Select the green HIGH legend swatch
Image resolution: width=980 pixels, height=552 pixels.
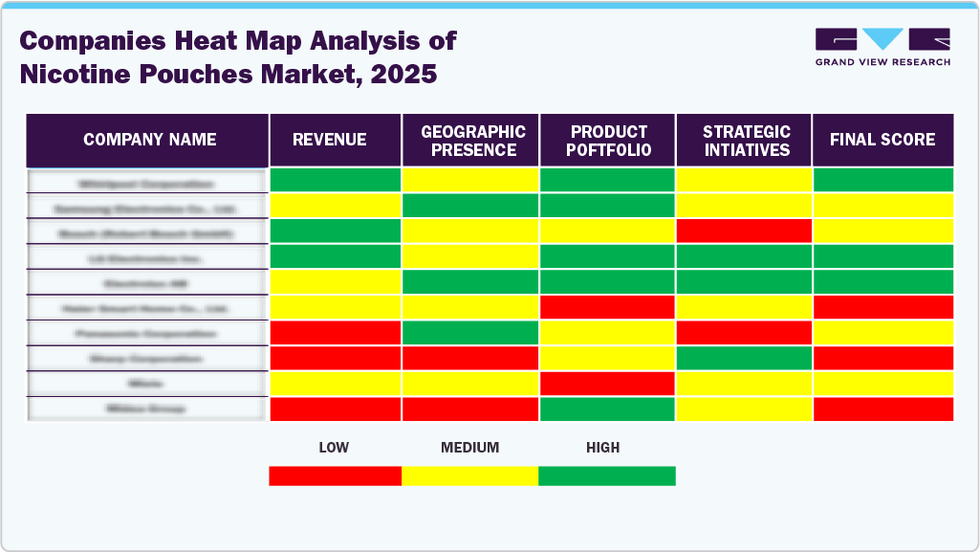tap(608, 475)
